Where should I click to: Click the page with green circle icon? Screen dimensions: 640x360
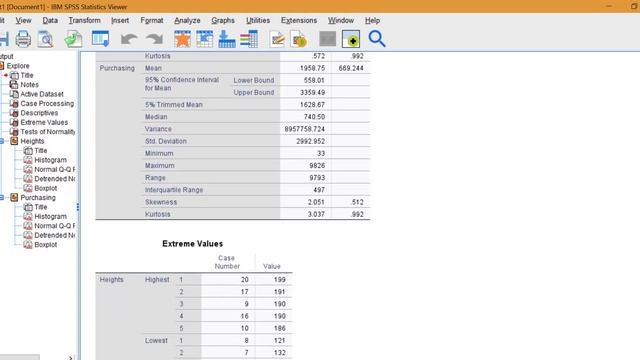[x=299, y=39]
